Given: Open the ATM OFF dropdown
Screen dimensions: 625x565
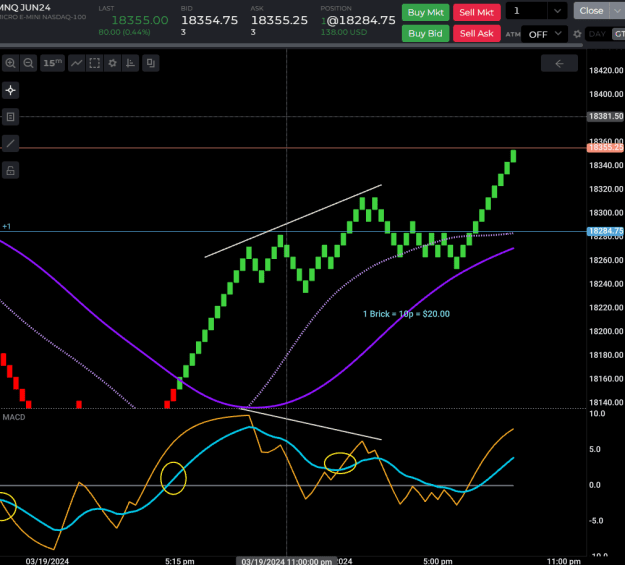Looking at the screenshot, I should coord(544,34).
